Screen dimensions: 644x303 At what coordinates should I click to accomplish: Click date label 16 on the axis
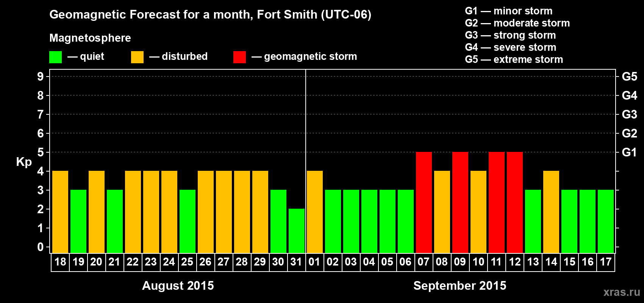coord(588,262)
